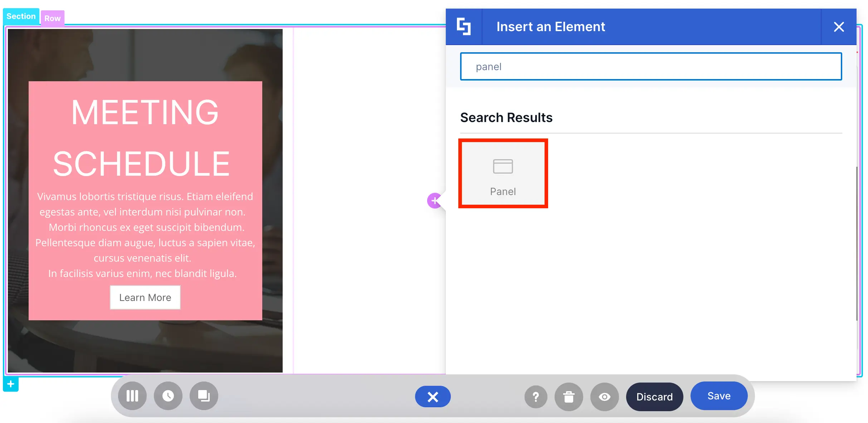This screenshot has height=423, width=868.
Task: Click the purple plus add-element button
Action: [434, 201]
